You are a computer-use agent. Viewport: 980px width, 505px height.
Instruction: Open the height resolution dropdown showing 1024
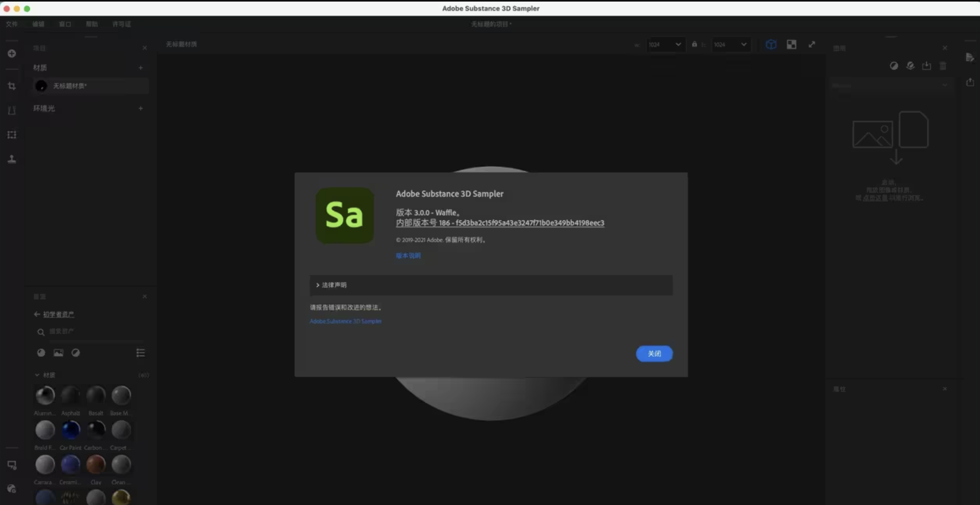(731, 45)
